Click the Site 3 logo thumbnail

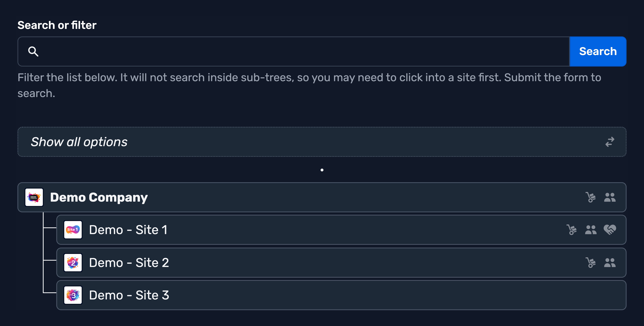tap(73, 295)
